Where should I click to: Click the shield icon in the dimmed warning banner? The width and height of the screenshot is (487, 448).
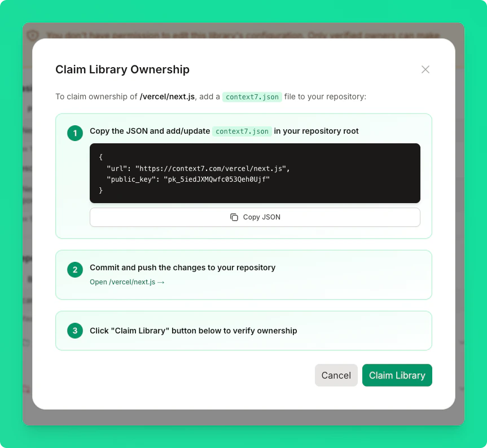coord(32,35)
